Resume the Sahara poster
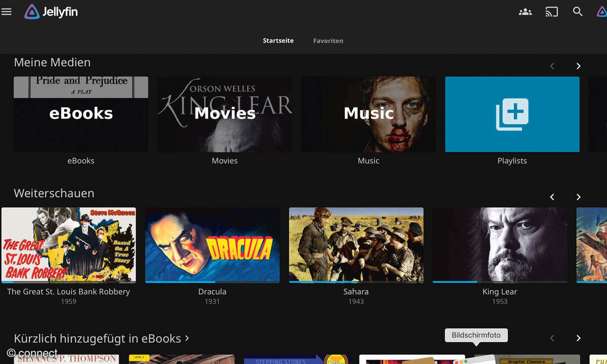The image size is (607, 364). click(356, 245)
